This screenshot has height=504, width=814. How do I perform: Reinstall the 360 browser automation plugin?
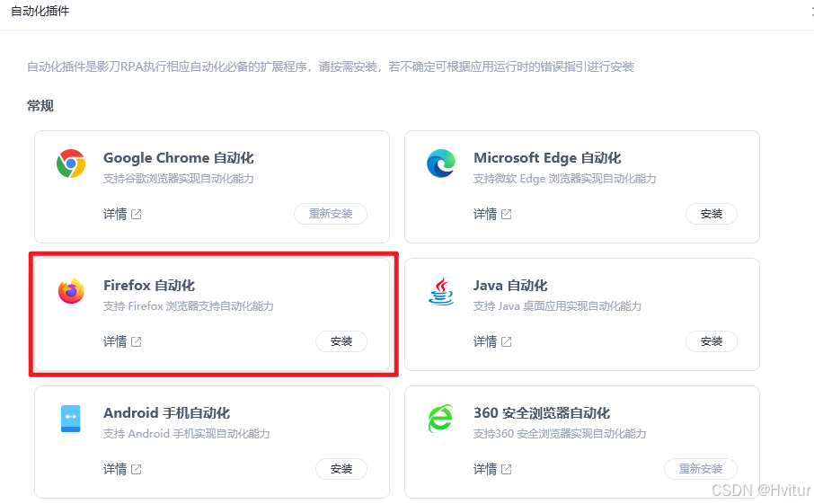(x=701, y=469)
